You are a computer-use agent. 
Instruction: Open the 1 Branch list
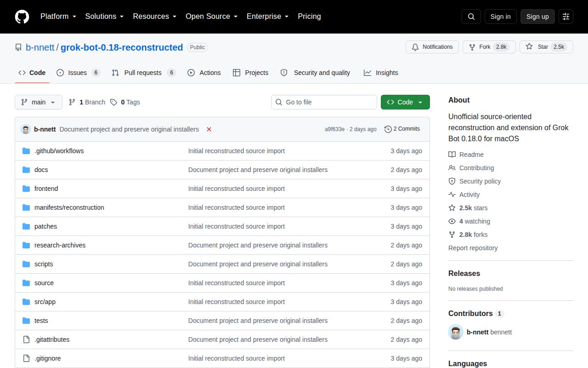[87, 102]
